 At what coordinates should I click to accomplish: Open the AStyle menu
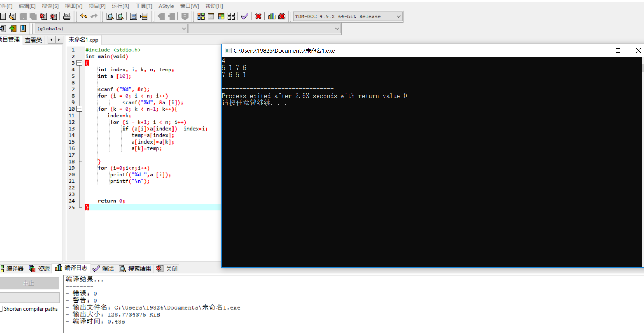coord(166,6)
